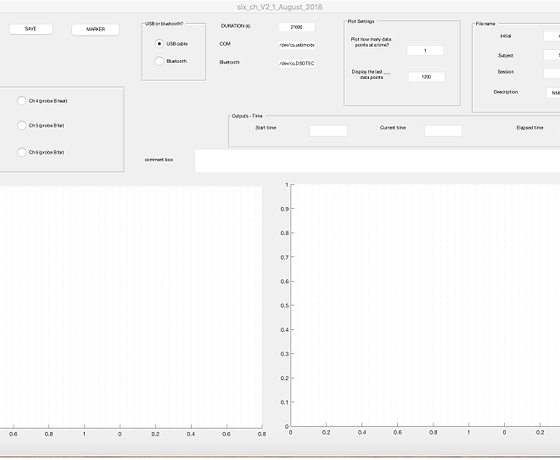Click the COM port field /dev/cu.usbmodem
The width and height of the screenshot is (560, 460).
297,45
